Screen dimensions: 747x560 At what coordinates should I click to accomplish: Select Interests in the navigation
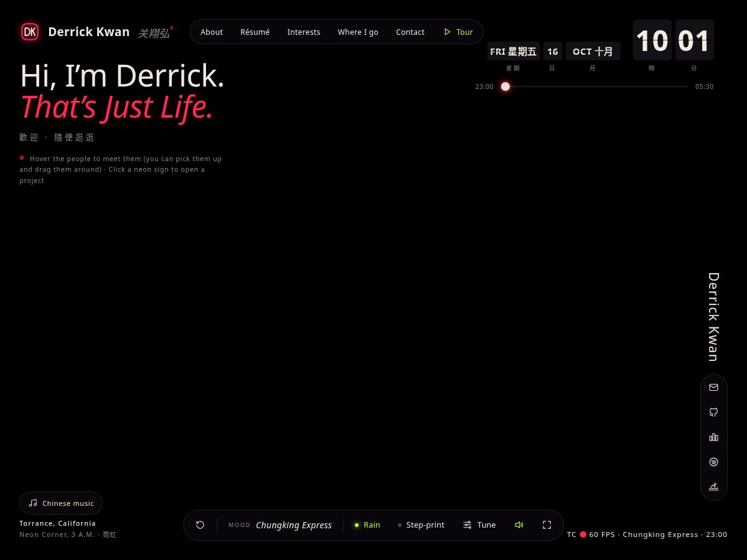tap(304, 32)
